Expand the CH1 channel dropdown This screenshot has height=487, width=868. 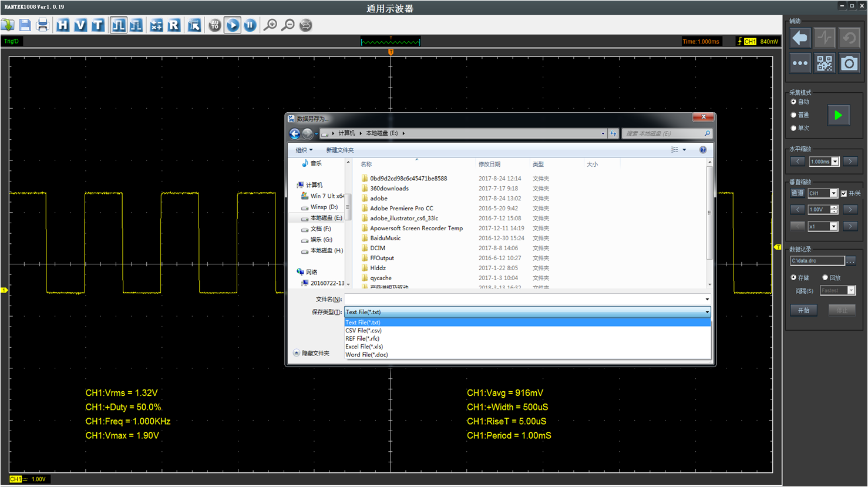833,193
